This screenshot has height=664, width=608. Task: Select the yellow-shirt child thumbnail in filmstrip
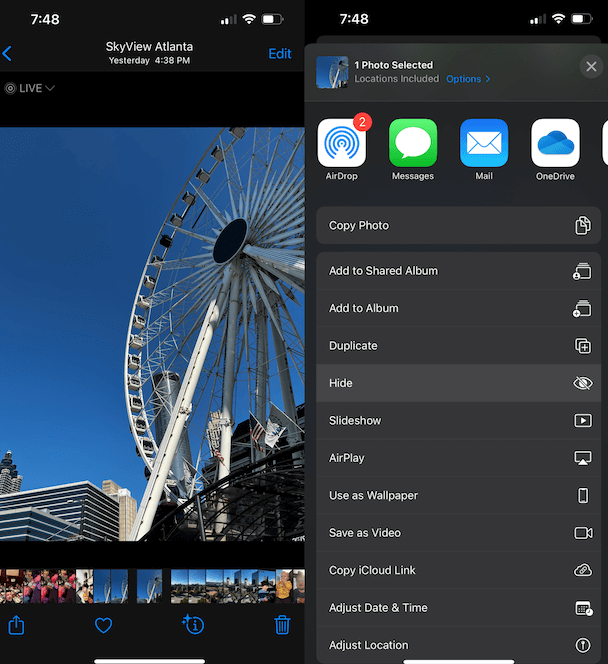pyautogui.click(x=284, y=586)
